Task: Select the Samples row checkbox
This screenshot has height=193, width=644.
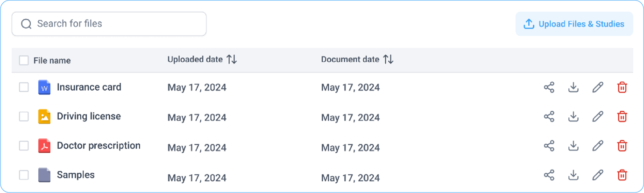Action: [24, 175]
